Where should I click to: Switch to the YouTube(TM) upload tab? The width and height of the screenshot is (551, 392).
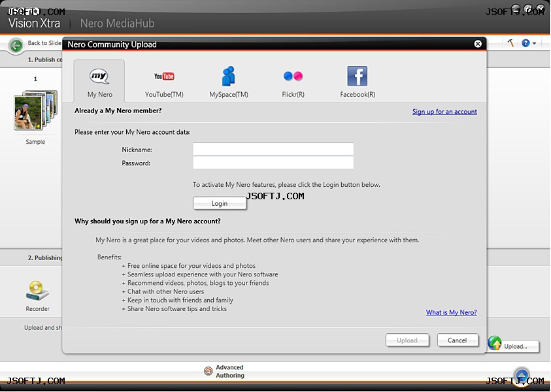coord(164,82)
